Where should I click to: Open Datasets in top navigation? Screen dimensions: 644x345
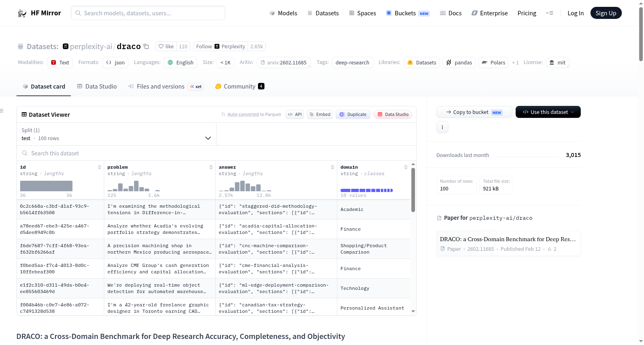(x=323, y=13)
